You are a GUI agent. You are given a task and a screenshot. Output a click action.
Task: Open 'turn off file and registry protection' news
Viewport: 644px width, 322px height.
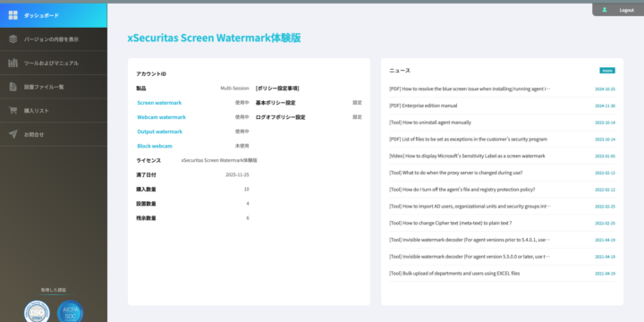[x=462, y=190]
